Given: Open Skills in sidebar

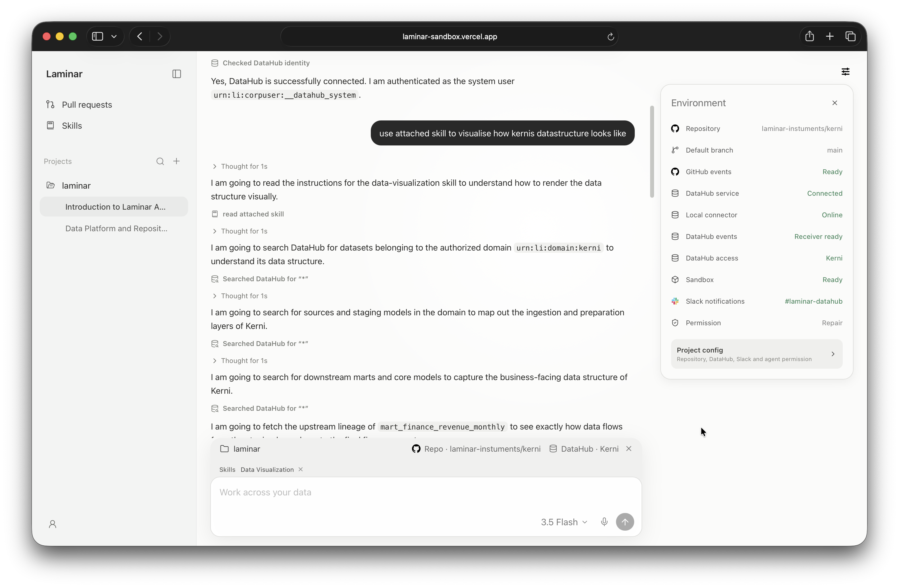Looking at the screenshot, I should tap(114, 126).
